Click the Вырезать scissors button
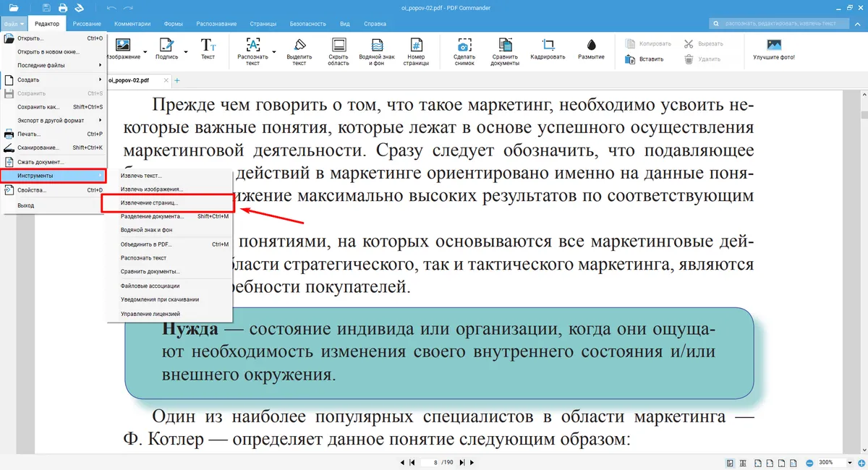 [x=704, y=43]
